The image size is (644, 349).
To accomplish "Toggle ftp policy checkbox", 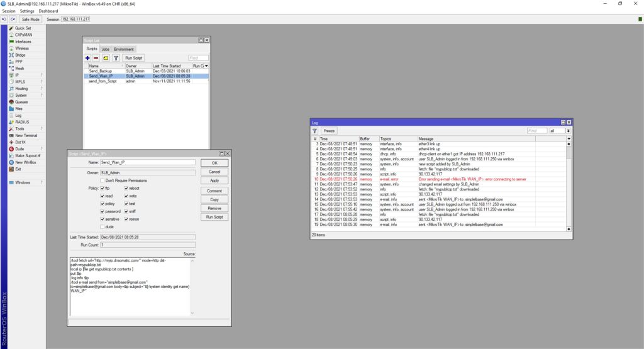I will (x=103, y=189).
